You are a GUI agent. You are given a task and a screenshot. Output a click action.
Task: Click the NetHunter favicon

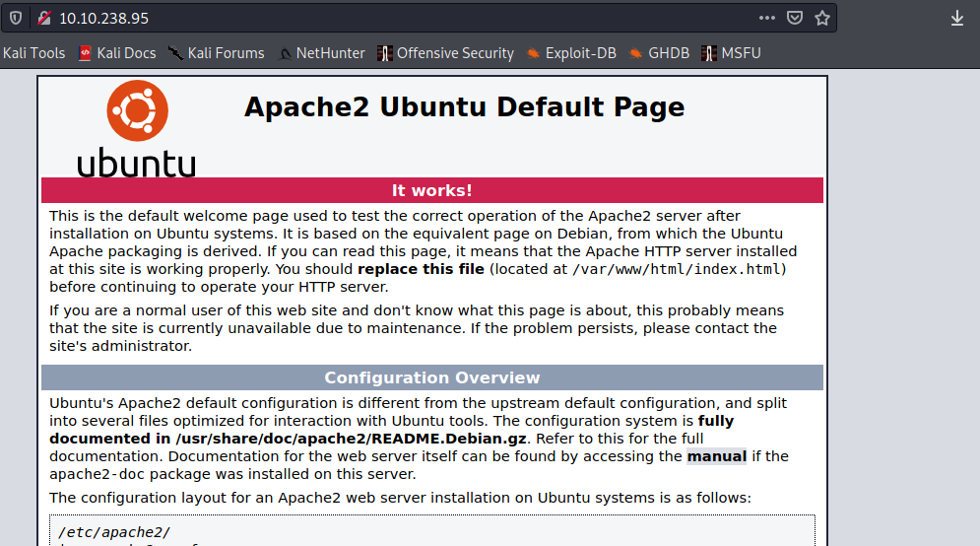point(285,54)
